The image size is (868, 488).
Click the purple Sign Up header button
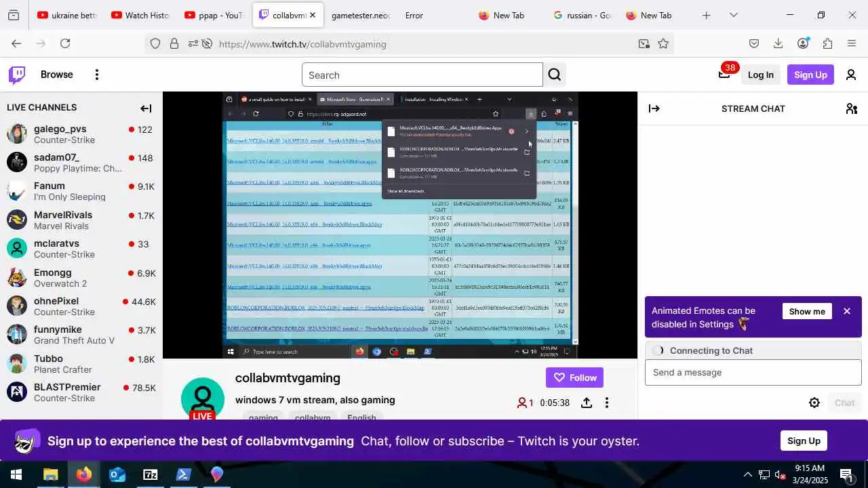[810, 75]
